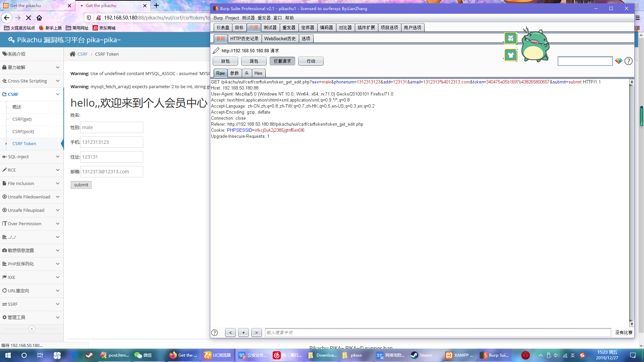Select CSRF(post) in sidebar
Image resolution: width=644 pixels, height=362 pixels.
click(x=23, y=131)
